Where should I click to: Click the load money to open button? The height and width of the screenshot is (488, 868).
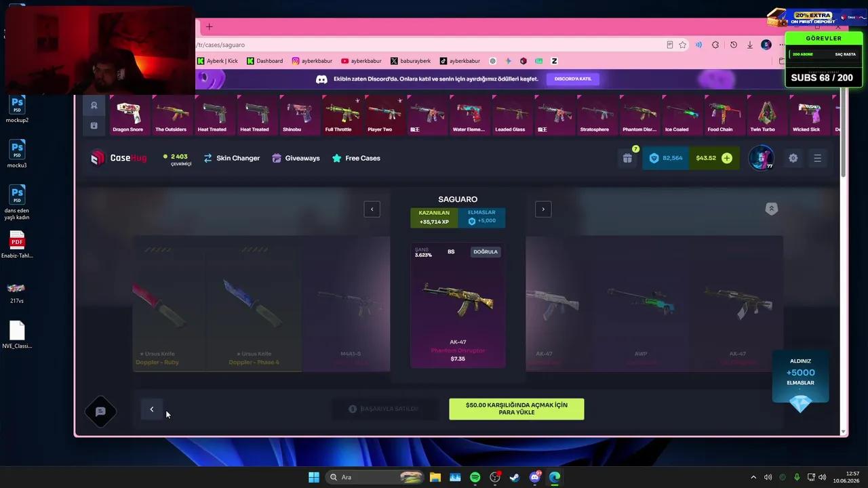[516, 409]
